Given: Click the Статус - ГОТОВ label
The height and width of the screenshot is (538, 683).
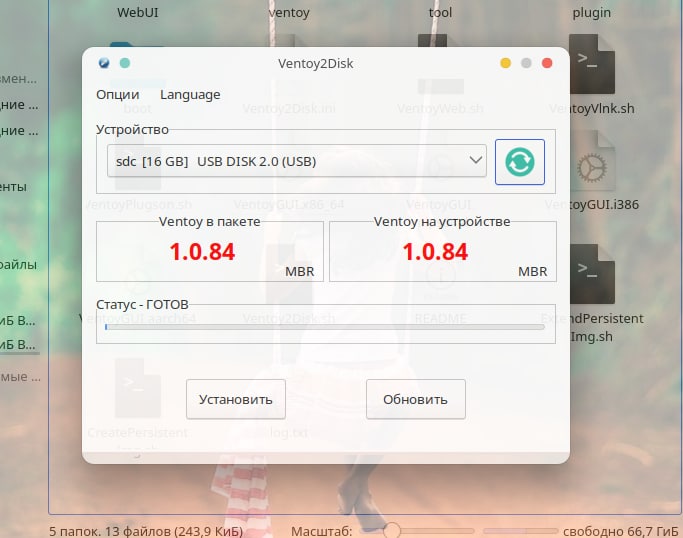Looking at the screenshot, I should click(142, 304).
